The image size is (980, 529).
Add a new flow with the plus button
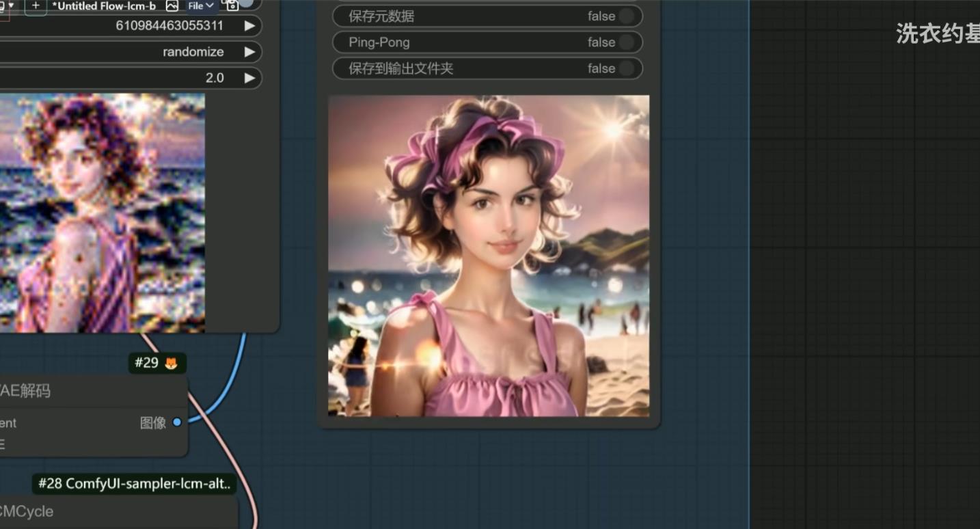[36, 5]
